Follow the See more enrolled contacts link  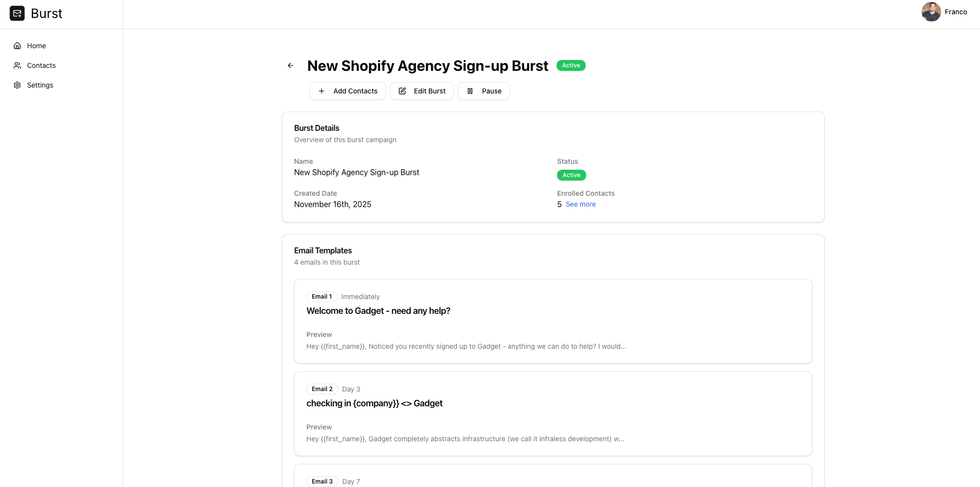(581, 204)
